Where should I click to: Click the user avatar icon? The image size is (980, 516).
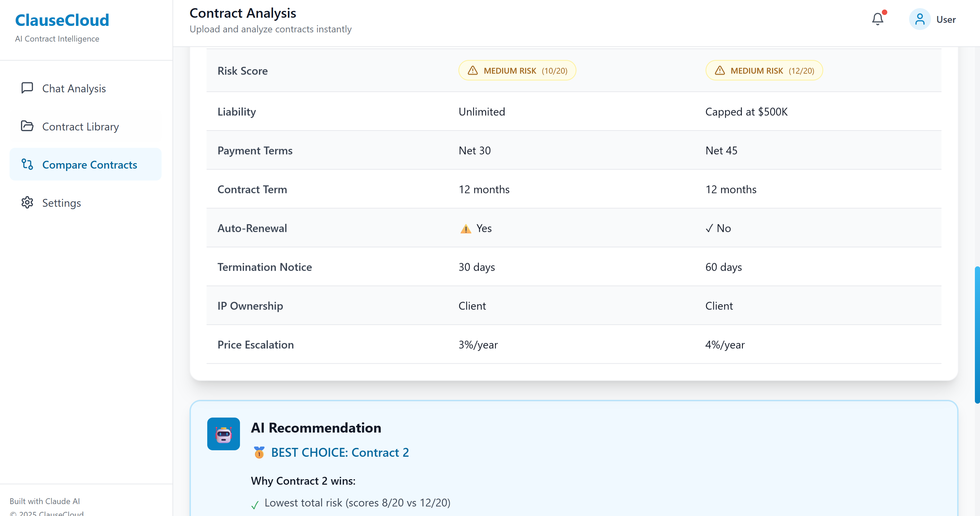920,19
